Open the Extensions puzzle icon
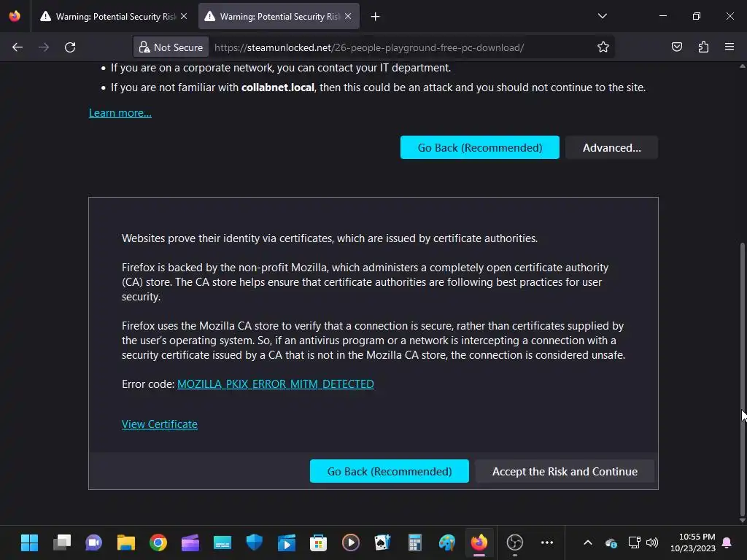The width and height of the screenshot is (747, 560). coord(703,47)
